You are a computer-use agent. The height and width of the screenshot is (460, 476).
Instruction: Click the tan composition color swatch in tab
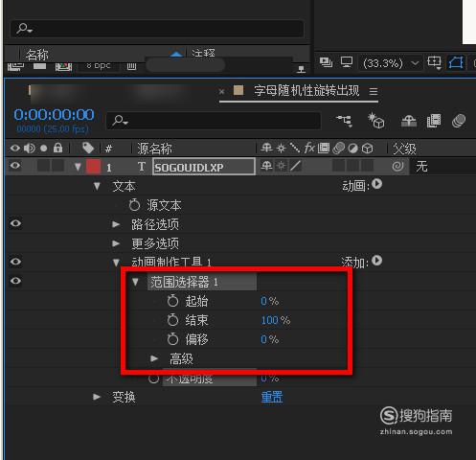point(238,90)
